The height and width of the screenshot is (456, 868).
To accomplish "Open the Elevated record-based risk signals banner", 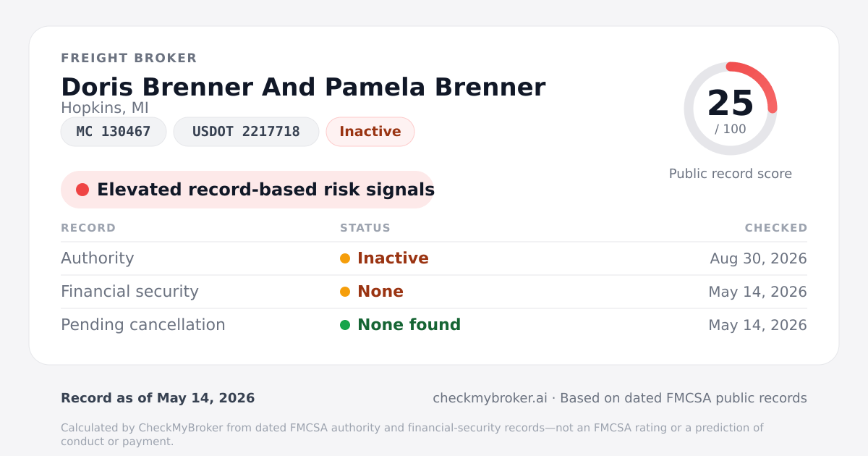I will (247, 190).
